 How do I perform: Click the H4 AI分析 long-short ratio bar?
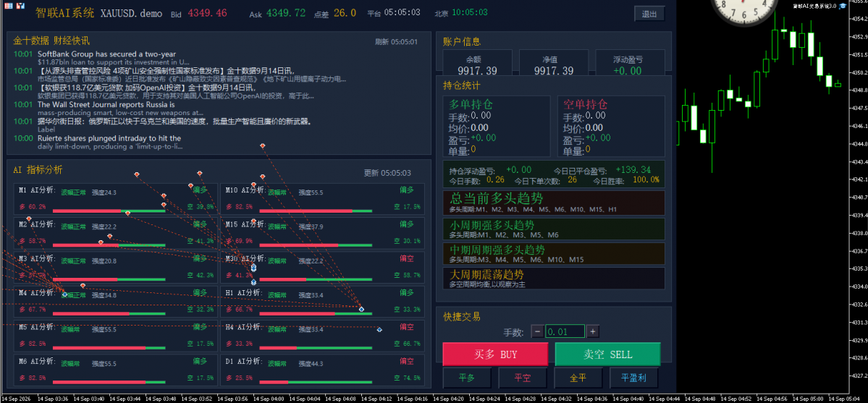(316, 347)
